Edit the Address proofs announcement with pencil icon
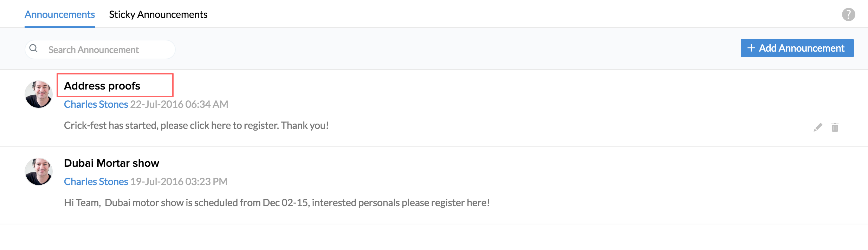 coord(818,127)
